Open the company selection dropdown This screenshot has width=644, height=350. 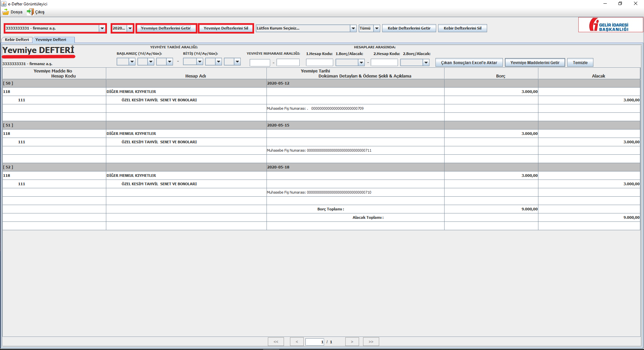click(x=102, y=29)
